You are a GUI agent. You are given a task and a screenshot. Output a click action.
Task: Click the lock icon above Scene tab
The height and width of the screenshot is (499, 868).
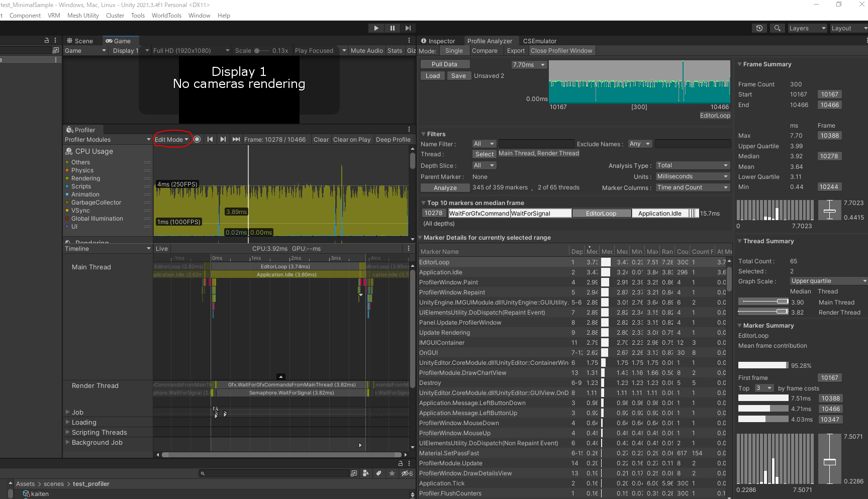click(47, 41)
